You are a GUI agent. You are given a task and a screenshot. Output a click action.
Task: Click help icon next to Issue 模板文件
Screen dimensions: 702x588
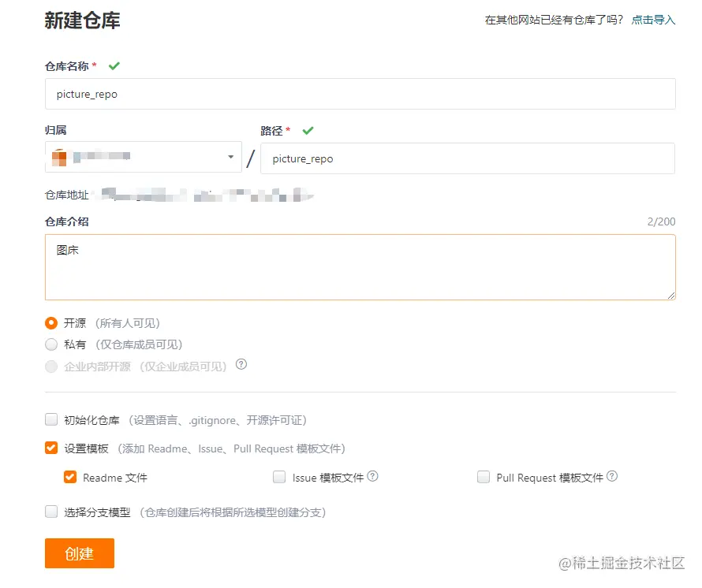click(372, 476)
